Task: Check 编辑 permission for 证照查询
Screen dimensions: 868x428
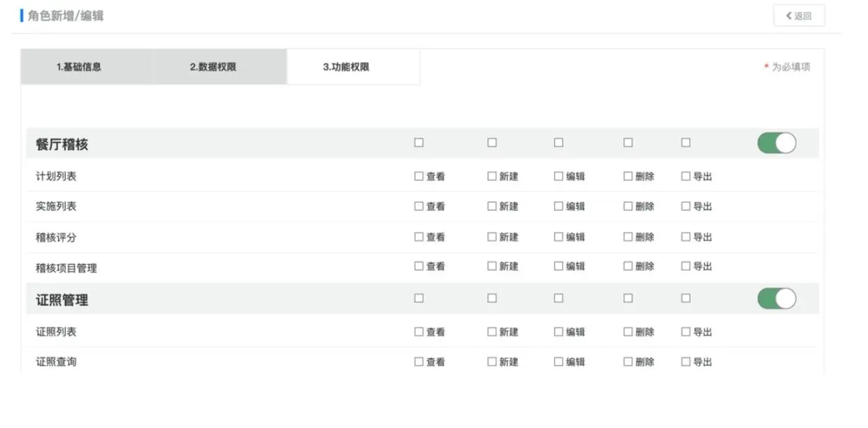Action: pyautogui.click(x=558, y=362)
